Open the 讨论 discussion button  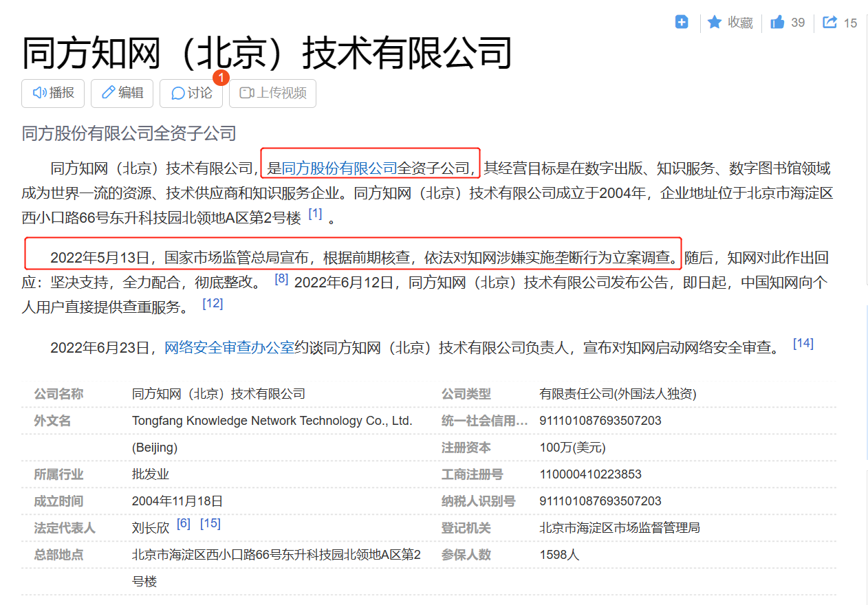[x=191, y=93]
